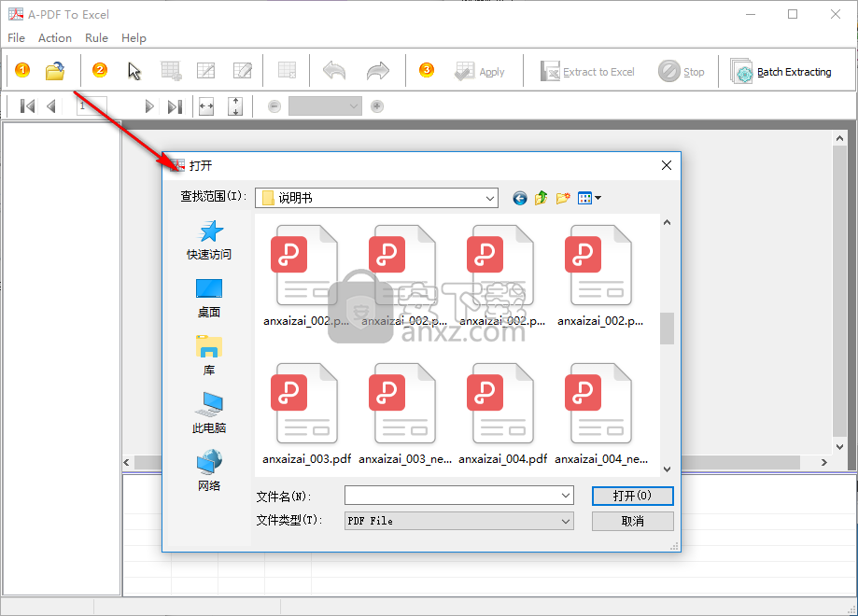Click the page number field

click(91, 105)
